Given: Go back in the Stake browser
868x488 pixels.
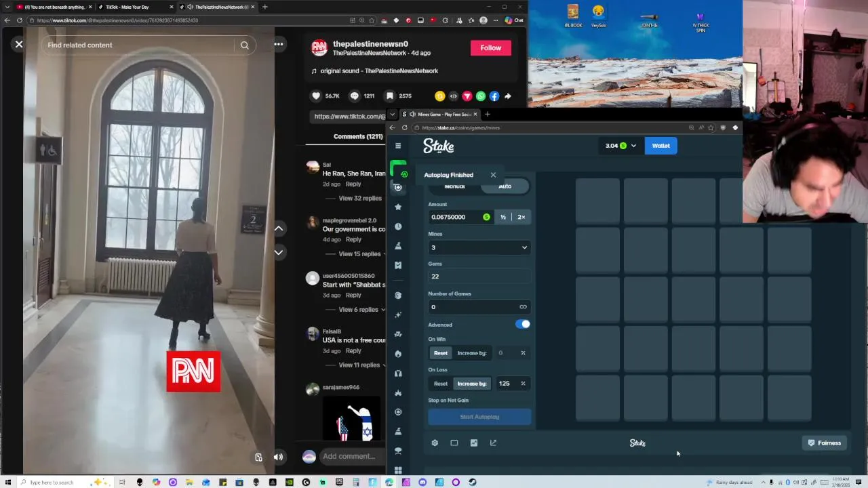Looking at the screenshot, I should click(392, 127).
